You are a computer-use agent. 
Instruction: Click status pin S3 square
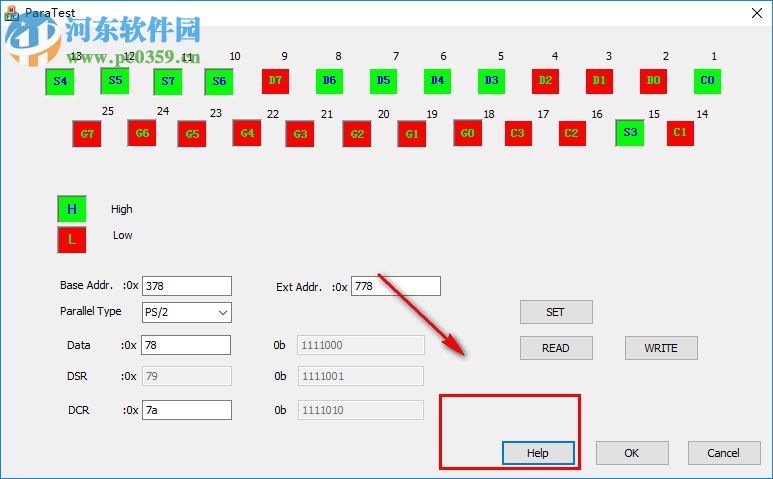pyautogui.click(x=630, y=133)
